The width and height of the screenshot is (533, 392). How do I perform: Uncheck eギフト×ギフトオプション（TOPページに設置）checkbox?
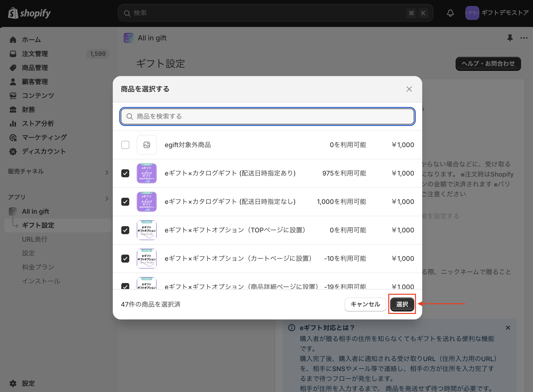click(x=125, y=230)
